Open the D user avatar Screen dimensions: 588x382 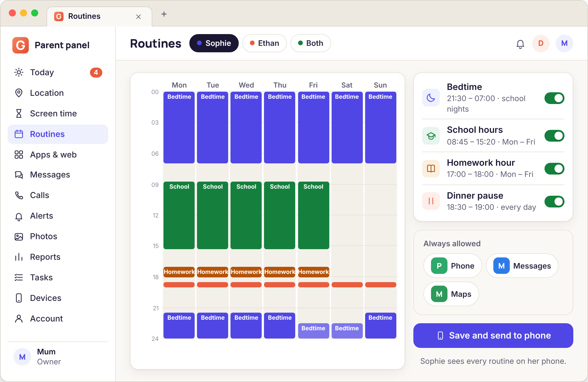(541, 43)
